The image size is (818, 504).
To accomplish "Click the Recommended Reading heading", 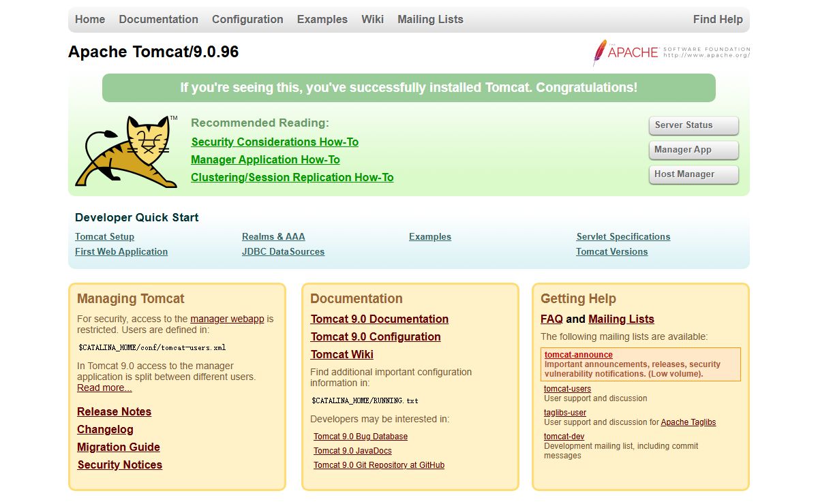I will click(x=260, y=123).
